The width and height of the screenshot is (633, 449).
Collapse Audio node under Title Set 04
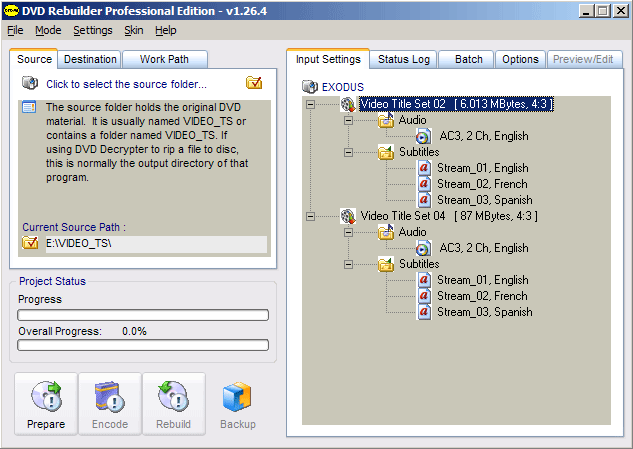(348, 232)
